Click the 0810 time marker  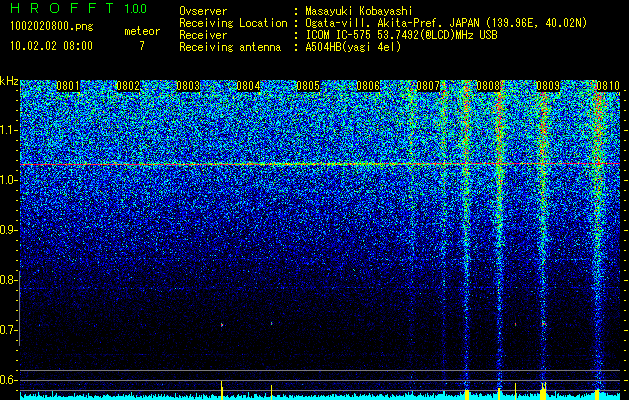(608, 86)
